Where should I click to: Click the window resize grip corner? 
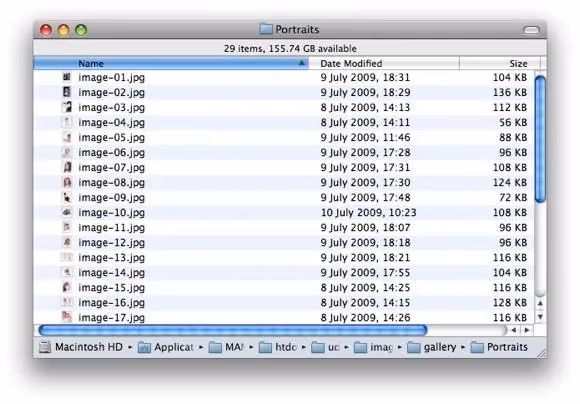coord(542,353)
